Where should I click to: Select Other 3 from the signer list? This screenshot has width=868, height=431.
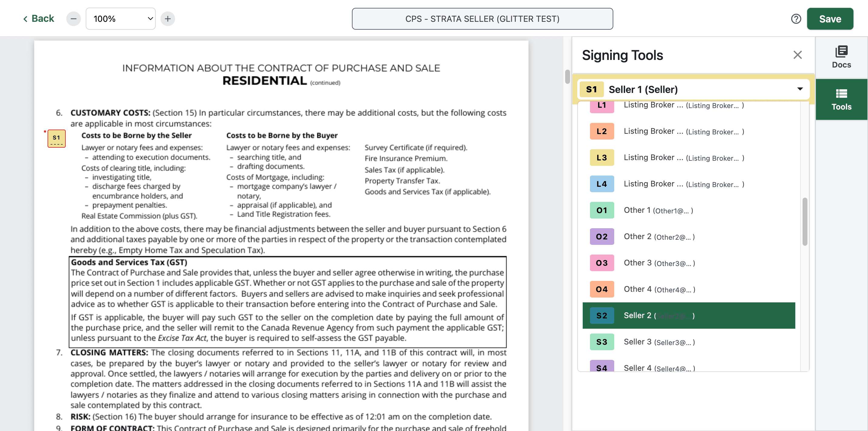pyautogui.click(x=689, y=263)
